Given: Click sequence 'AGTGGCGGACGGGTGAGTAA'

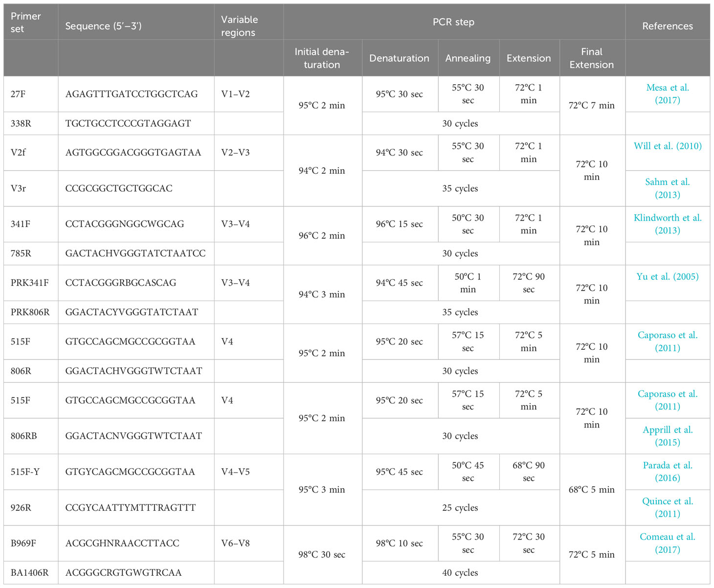Looking at the screenshot, I should 133,153.
